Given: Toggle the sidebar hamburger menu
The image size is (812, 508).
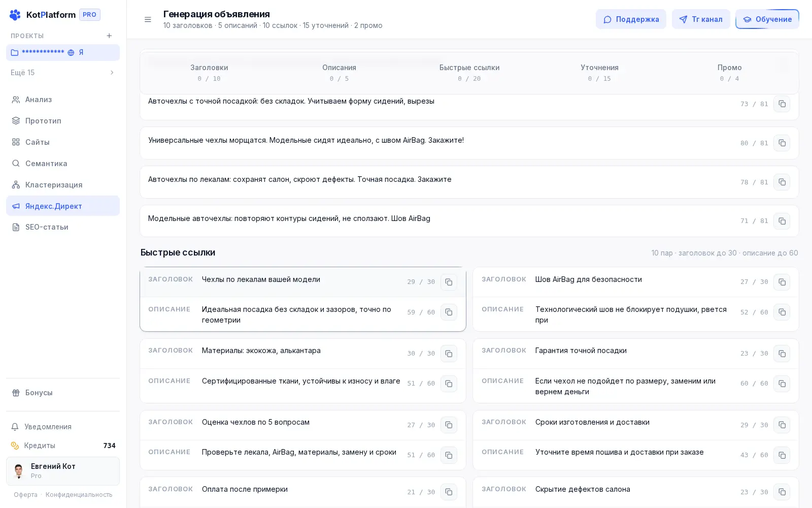Looking at the screenshot, I should pos(148,19).
